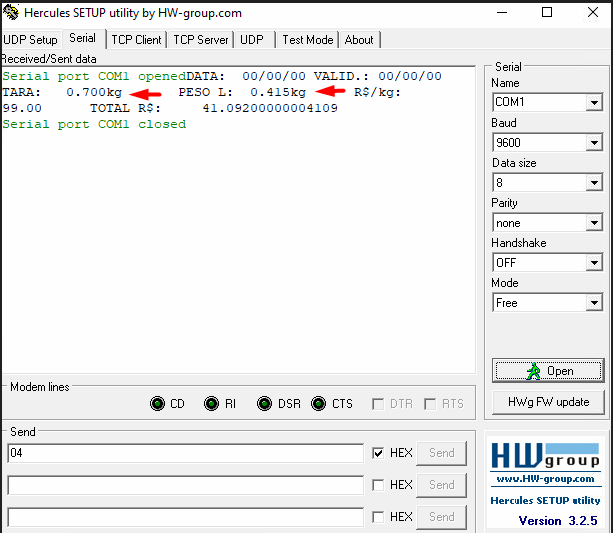The image size is (613, 533).
Task: Click the second empty send input field
Action: coord(186,485)
